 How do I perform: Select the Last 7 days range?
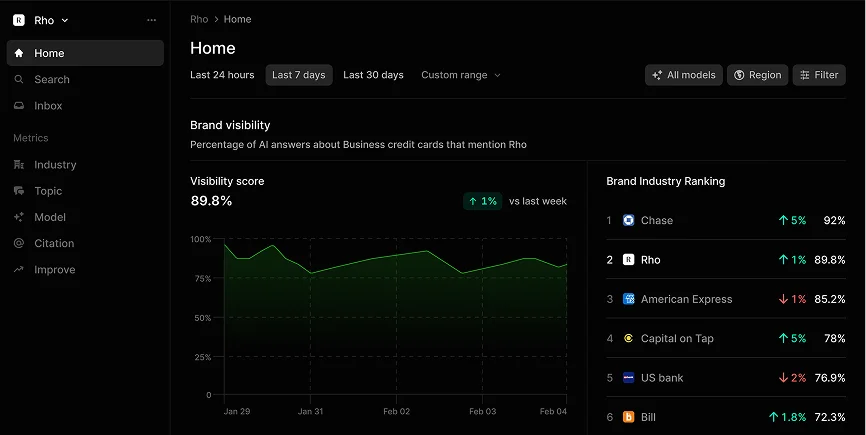point(298,75)
